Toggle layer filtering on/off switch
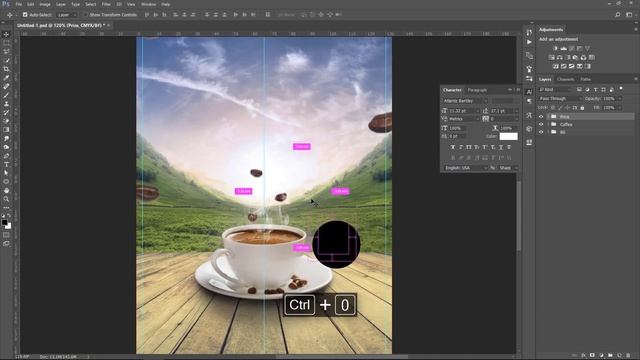Image resolution: width=640 pixels, height=360 pixels. [x=621, y=89]
